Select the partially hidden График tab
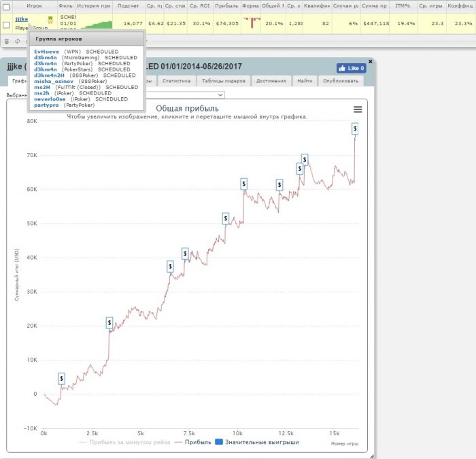This screenshot has height=459, width=476. [18, 81]
